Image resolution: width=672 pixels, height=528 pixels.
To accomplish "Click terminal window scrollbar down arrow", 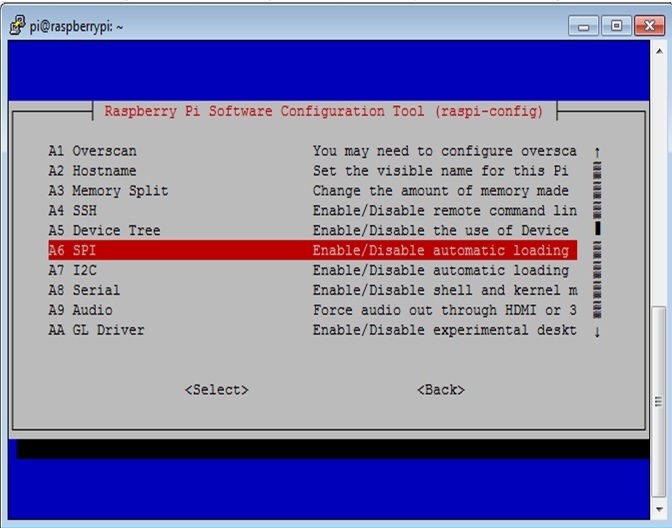I will (659, 509).
